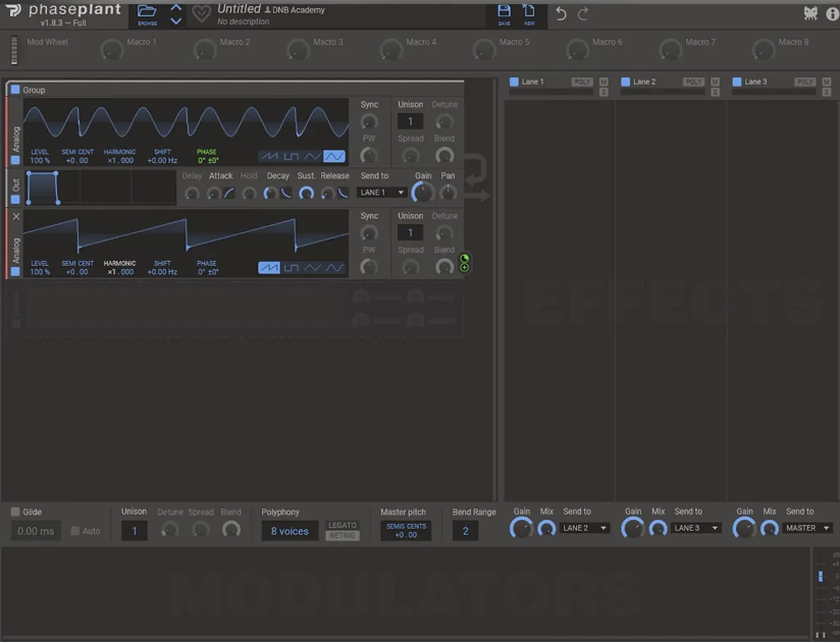Click the Glide 0.00 ms time field
The height and width of the screenshot is (642, 840).
[x=35, y=531]
